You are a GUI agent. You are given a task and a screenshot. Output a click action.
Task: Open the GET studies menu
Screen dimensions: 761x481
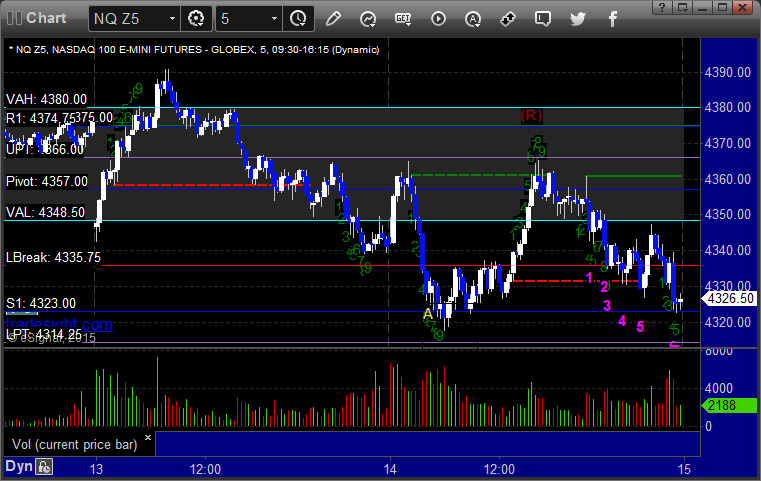[x=403, y=19]
